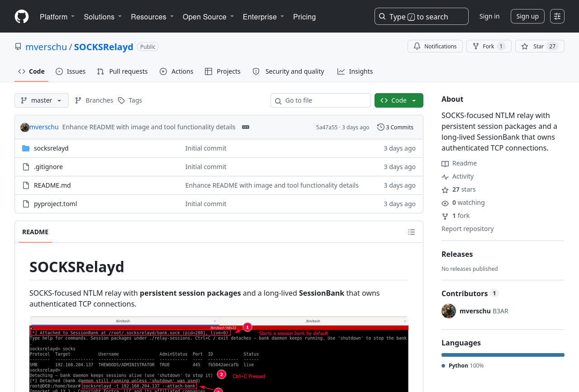Click the stars icon in About
Screen dimensions: 579x392
445,190
